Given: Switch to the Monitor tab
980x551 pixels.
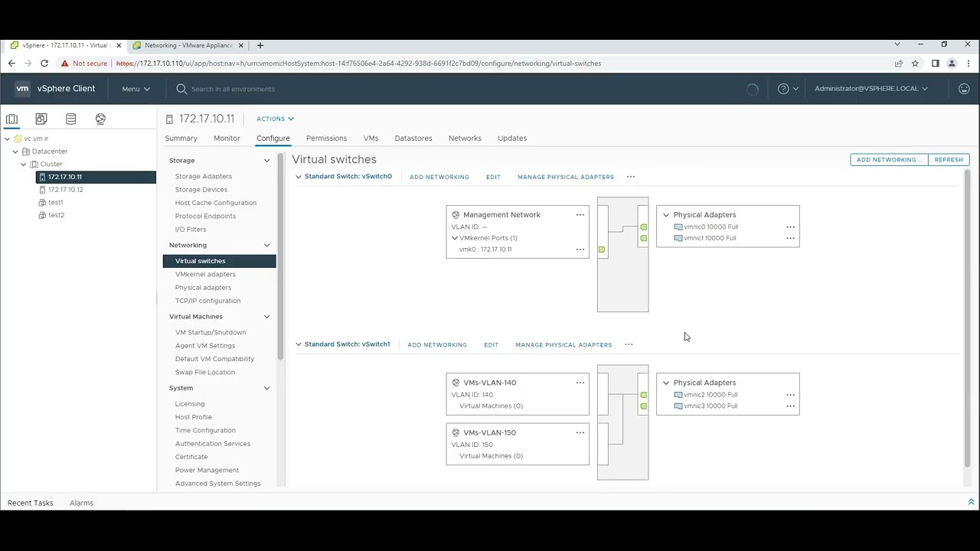Looking at the screenshot, I should point(227,139).
